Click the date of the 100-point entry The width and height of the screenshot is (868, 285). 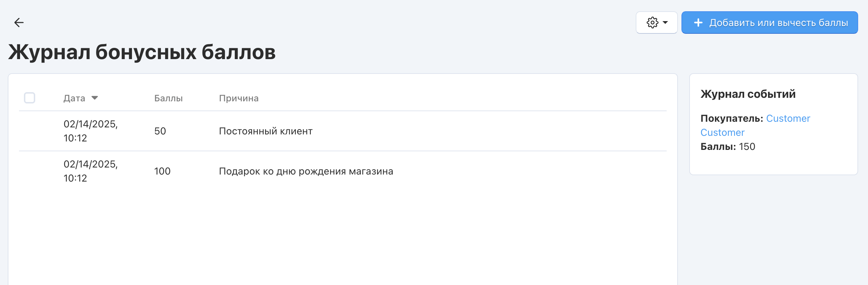coord(90,171)
